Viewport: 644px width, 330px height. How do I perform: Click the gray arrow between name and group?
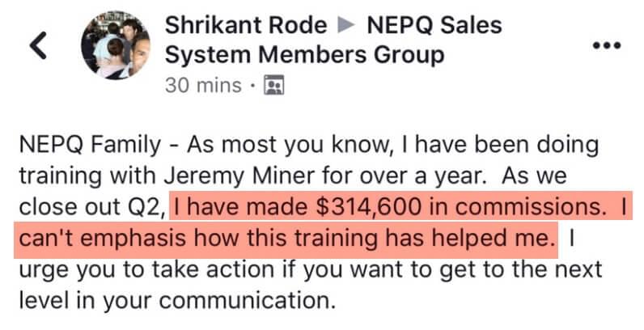coord(346,25)
